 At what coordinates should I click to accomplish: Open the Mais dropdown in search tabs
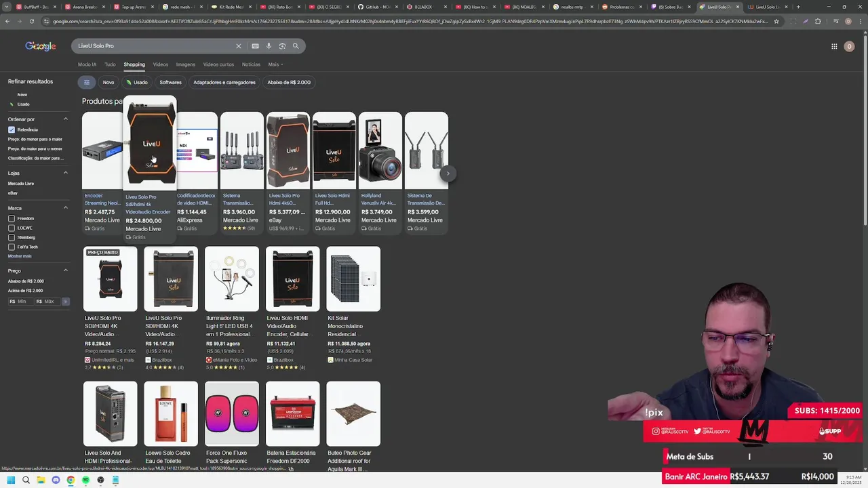pyautogui.click(x=275, y=64)
